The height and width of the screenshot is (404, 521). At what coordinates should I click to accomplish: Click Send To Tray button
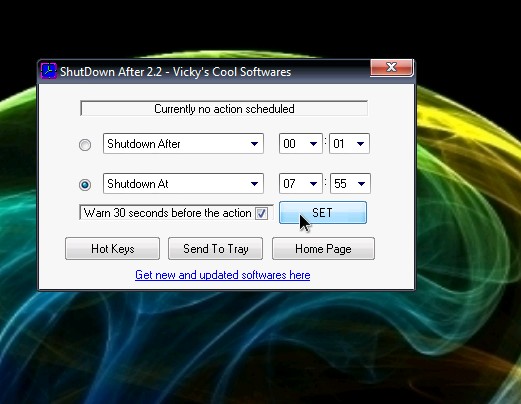click(x=216, y=249)
